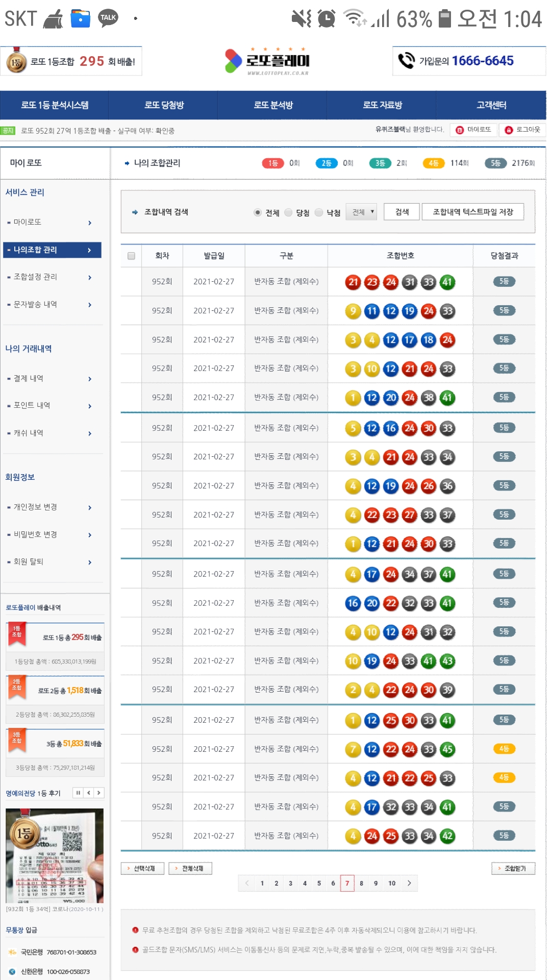This screenshot has height=980, width=551.
Task: Tap the phone icon beside 가입문의
Action: (406, 61)
